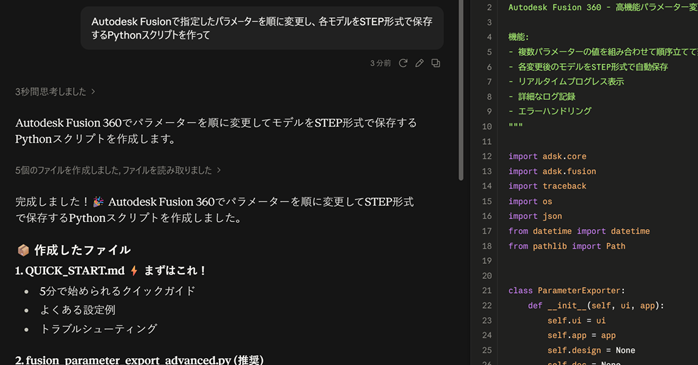This screenshot has height=365, width=698.
Task: Click the edit pencil icon under the message
Action: 419,63
